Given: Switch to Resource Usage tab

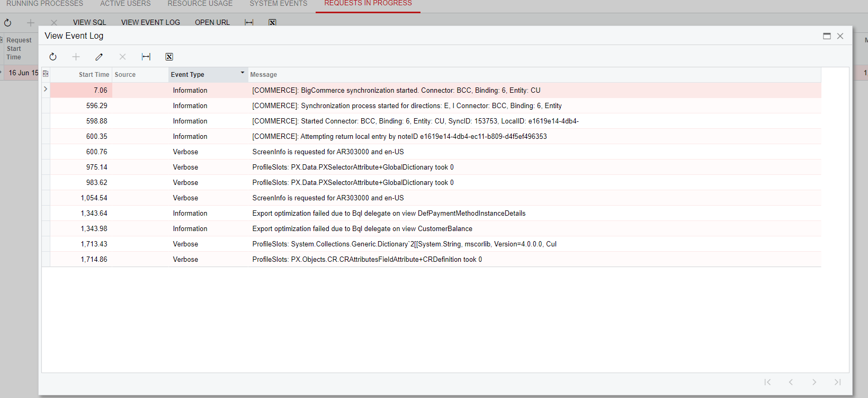Looking at the screenshot, I should tap(200, 4).
